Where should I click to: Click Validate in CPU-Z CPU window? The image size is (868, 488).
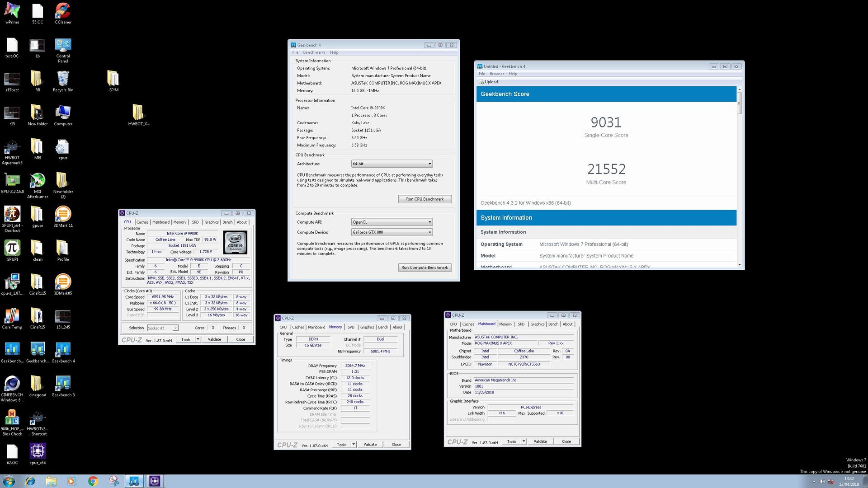[x=214, y=339]
